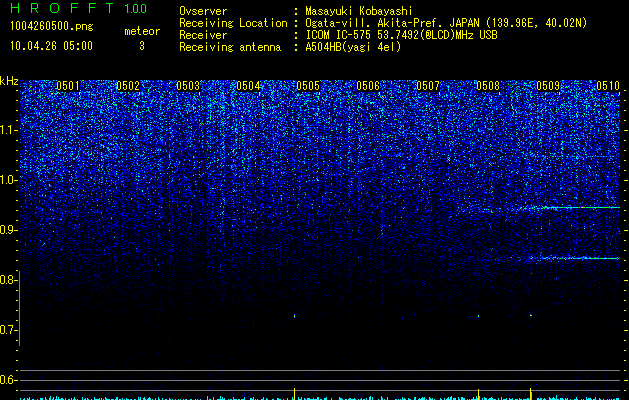
Task: Click the meteor echo dot near 0505
Action: tap(294, 316)
